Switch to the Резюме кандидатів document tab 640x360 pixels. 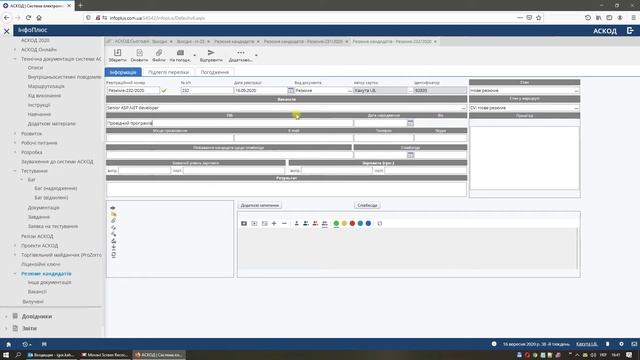(x=234, y=42)
